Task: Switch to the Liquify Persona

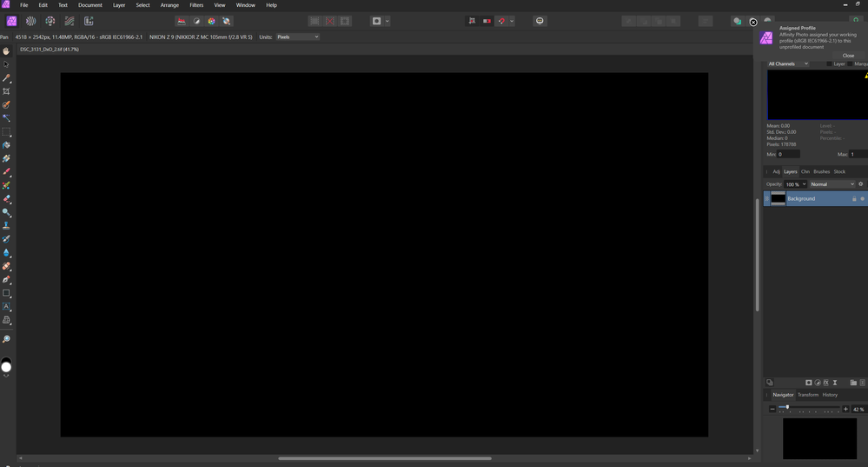Action: pyautogui.click(x=31, y=21)
